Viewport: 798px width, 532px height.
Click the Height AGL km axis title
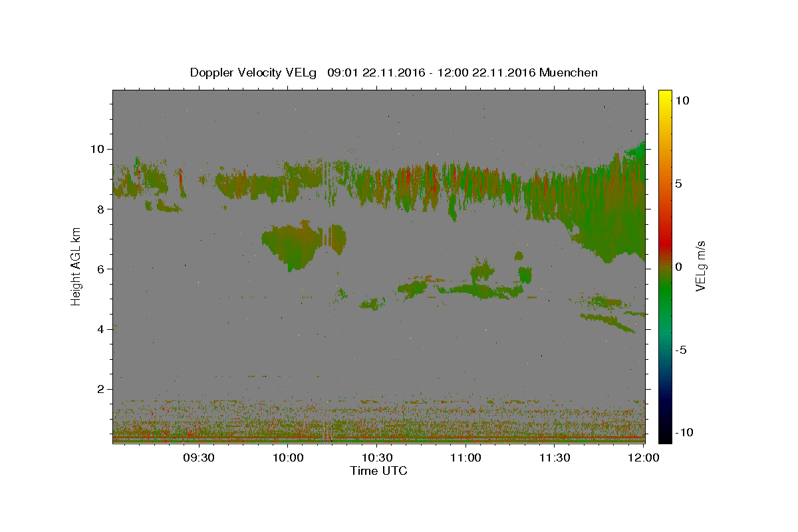[76, 266]
